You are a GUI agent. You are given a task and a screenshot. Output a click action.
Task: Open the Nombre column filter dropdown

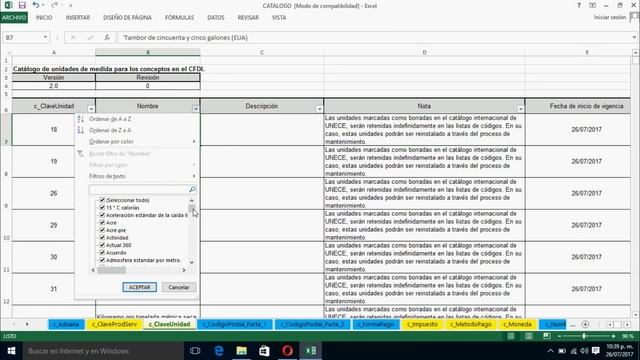coord(196,109)
